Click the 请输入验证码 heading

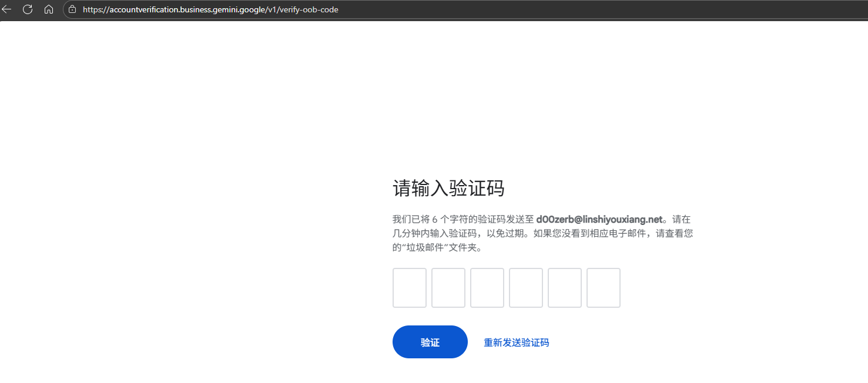click(x=448, y=189)
